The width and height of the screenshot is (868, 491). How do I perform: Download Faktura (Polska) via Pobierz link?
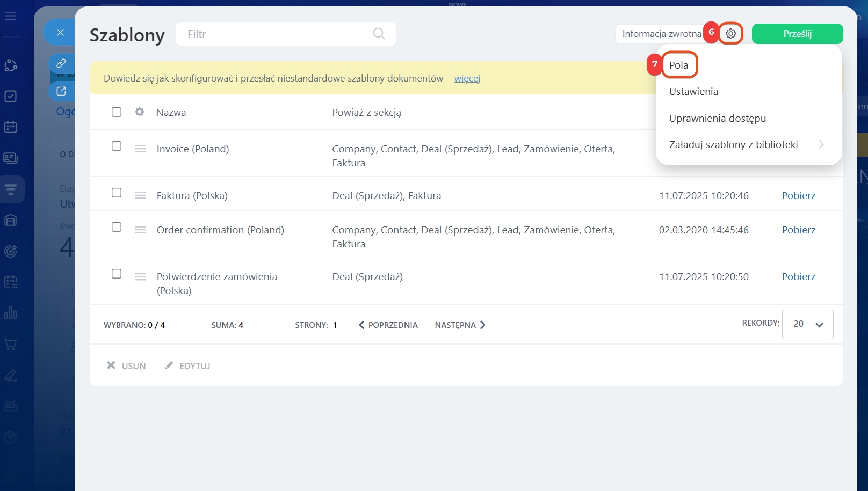tap(798, 195)
